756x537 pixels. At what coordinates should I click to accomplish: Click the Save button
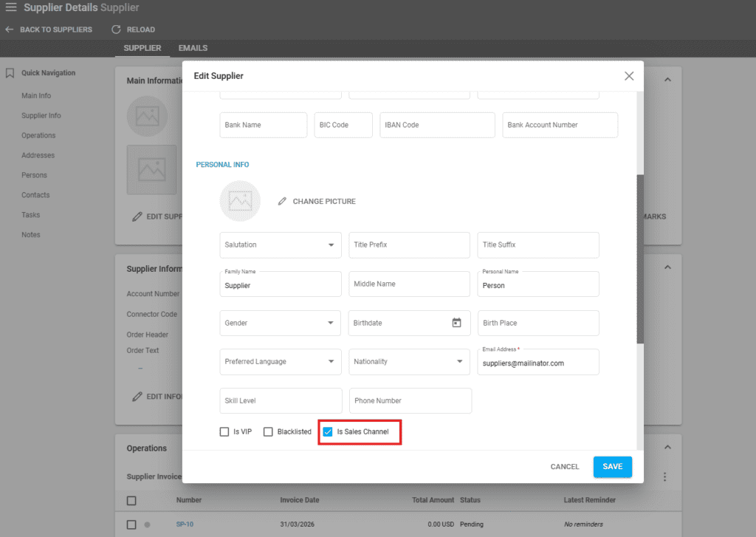pos(612,467)
